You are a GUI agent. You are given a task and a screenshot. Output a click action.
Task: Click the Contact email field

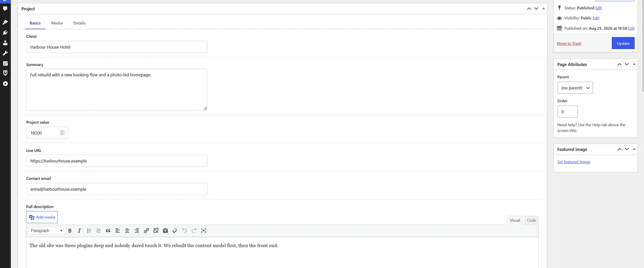117,189
